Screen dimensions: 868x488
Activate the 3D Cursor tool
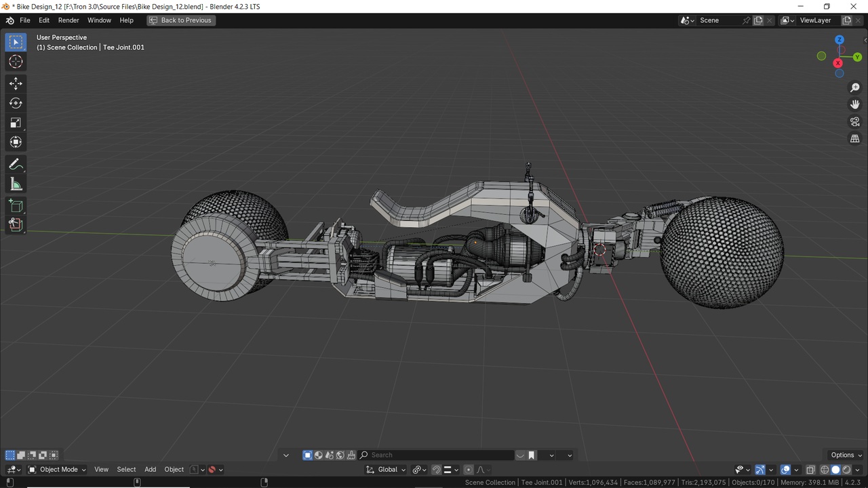[16, 62]
